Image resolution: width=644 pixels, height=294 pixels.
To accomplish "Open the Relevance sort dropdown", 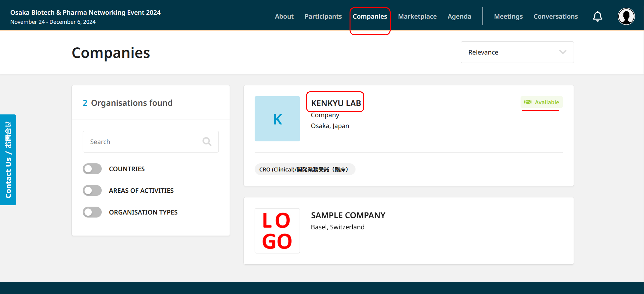I will click(x=517, y=52).
